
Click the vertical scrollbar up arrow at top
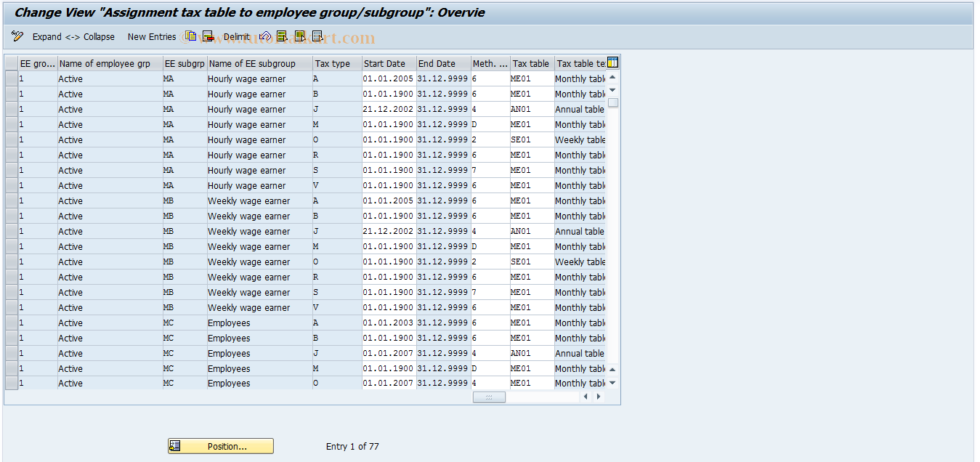tap(612, 77)
